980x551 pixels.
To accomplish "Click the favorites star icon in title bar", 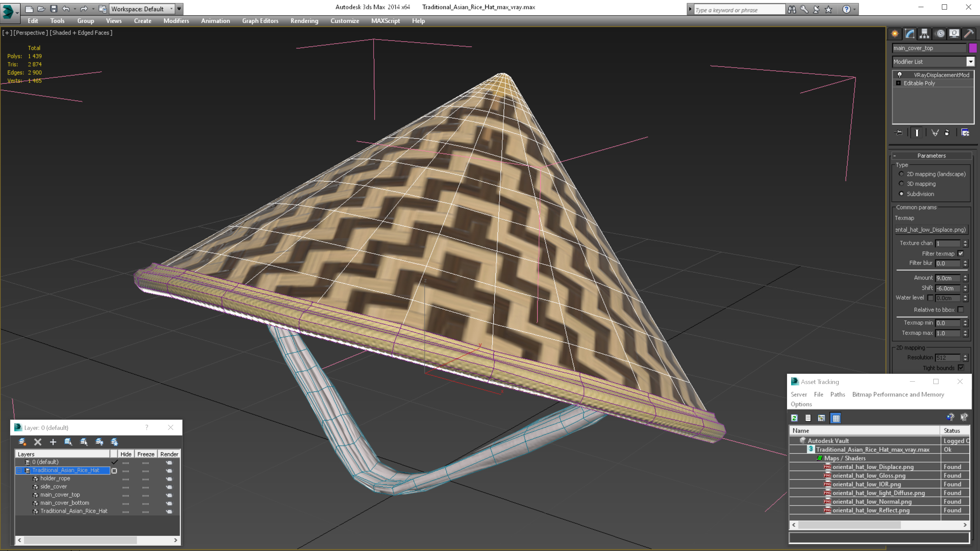I will [829, 10].
